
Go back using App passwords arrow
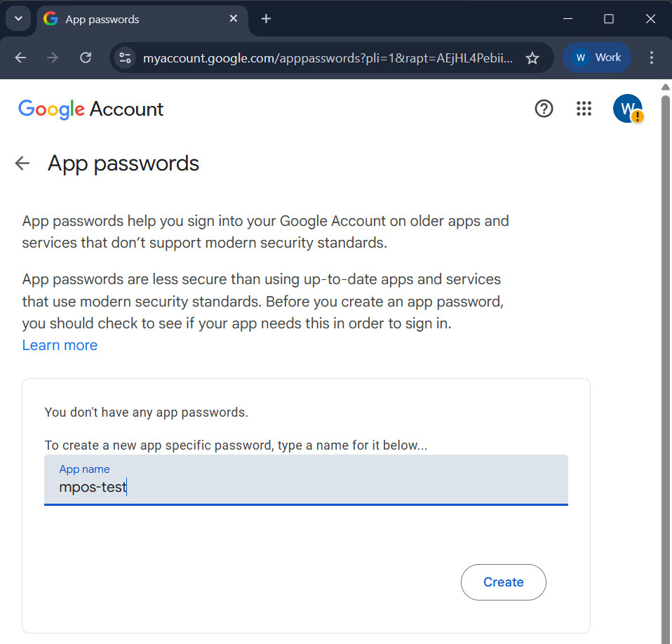pos(22,163)
